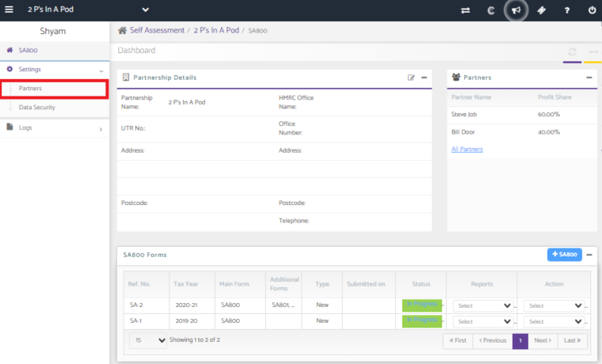602x364 pixels.
Task: Click the + SA800 button
Action: (x=564, y=254)
